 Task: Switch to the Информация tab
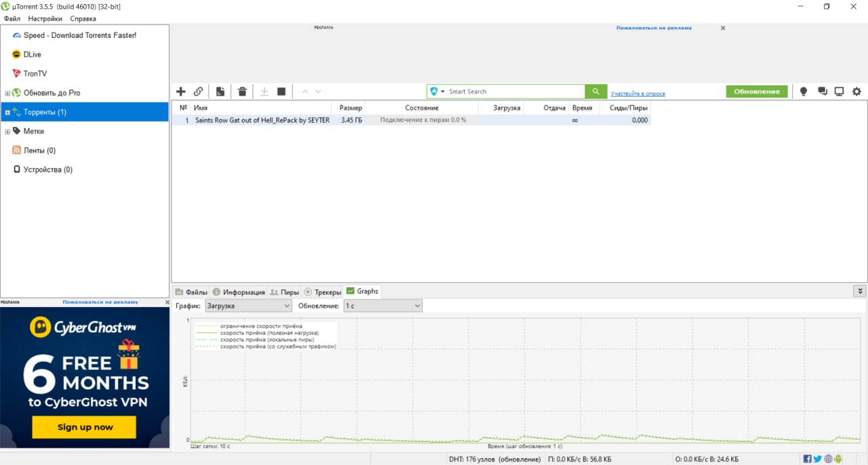(x=238, y=291)
